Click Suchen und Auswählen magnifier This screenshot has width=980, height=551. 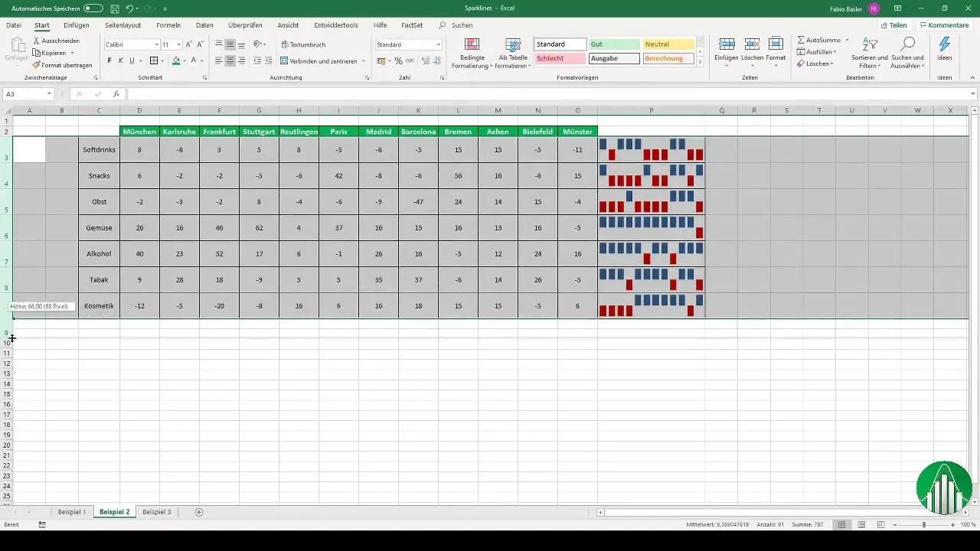pos(908,44)
